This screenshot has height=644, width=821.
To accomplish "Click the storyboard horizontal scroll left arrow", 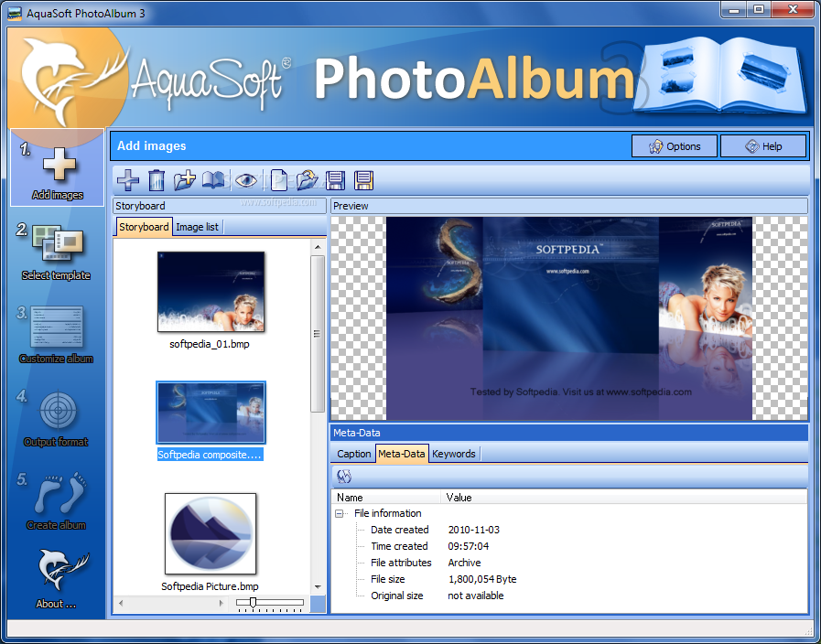I will (121, 603).
